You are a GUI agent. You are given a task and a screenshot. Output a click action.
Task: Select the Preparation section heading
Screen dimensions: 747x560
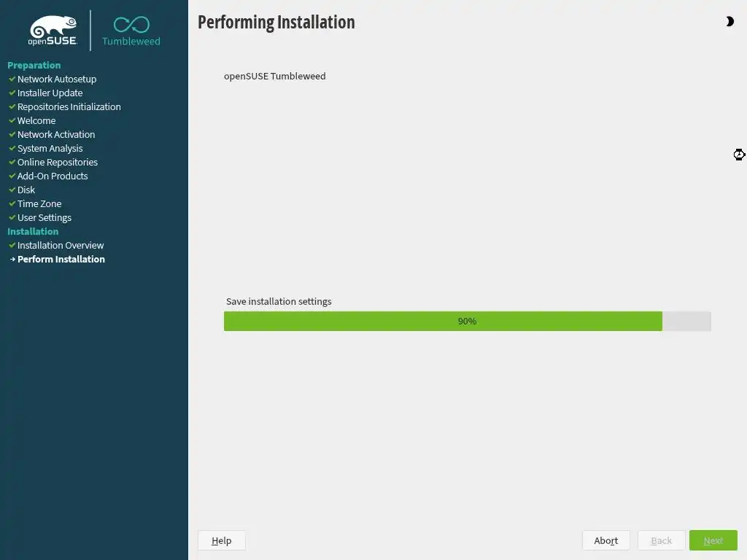point(34,65)
